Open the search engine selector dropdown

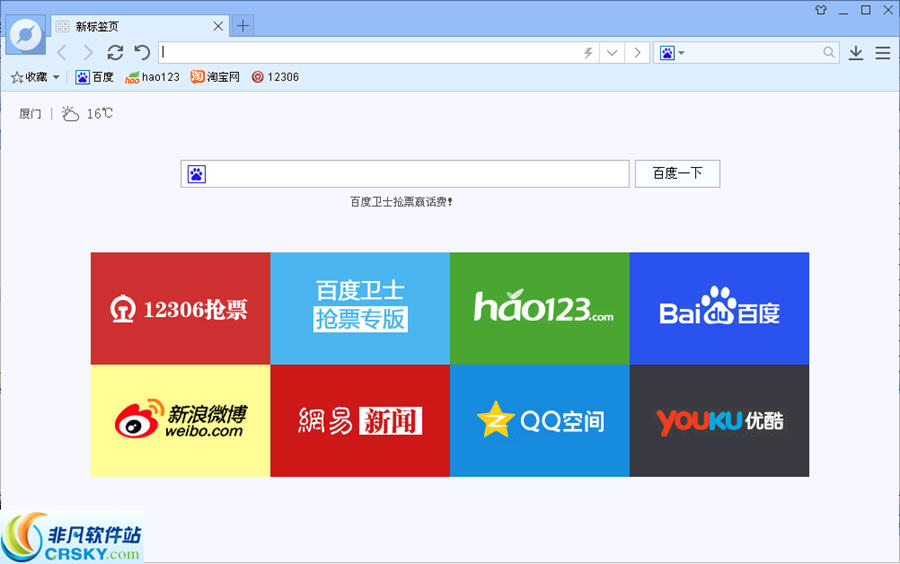point(672,53)
